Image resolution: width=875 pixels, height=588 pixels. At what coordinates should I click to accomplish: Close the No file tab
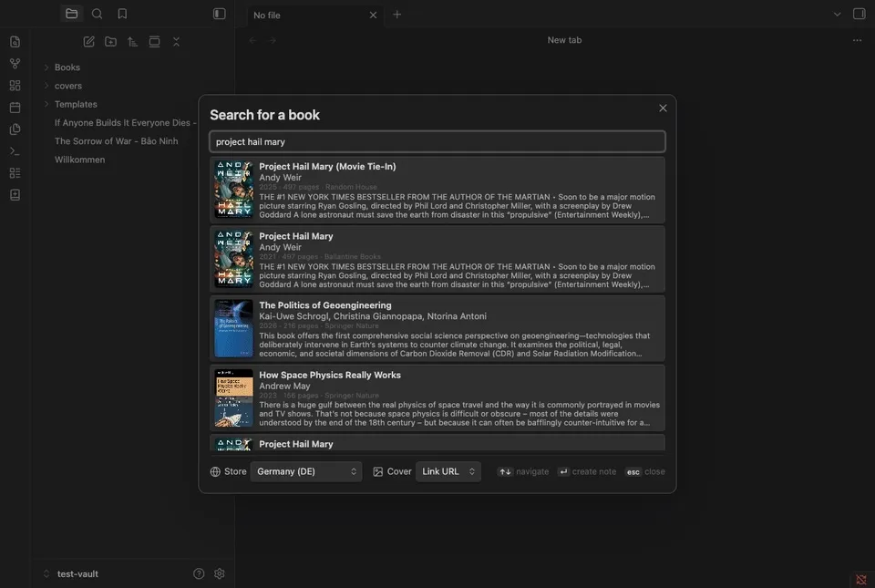pos(373,15)
